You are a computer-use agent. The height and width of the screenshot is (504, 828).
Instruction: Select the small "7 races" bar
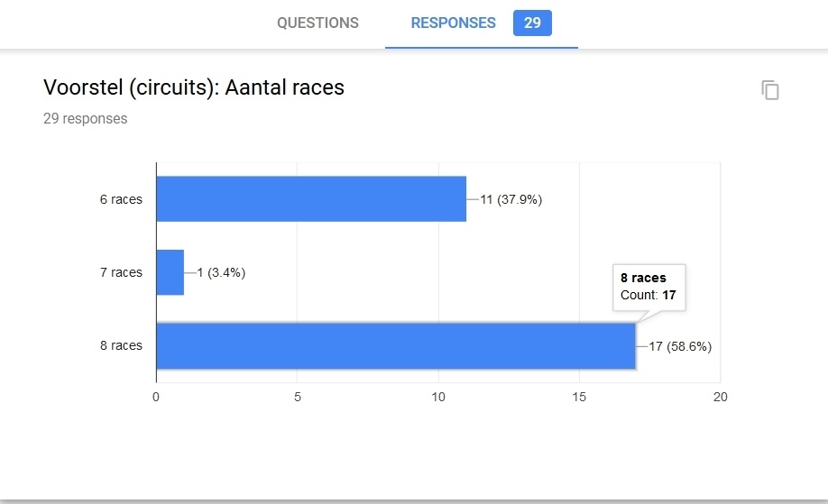coord(170,272)
